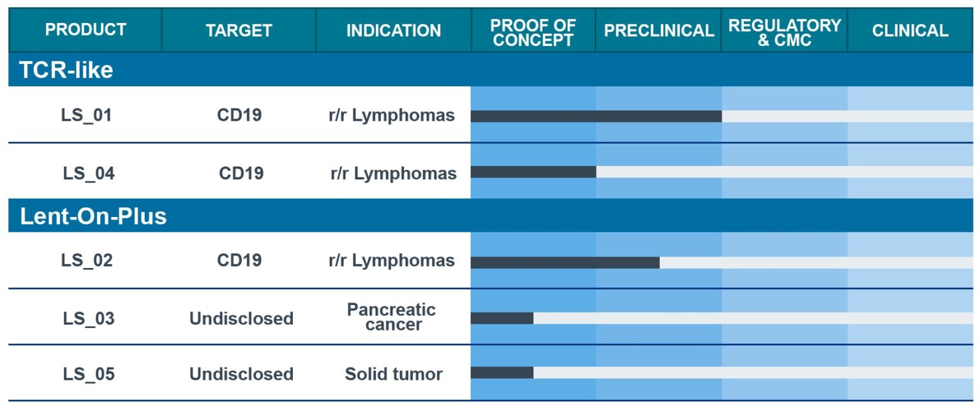Click the PRODUCT column header

[85, 30]
